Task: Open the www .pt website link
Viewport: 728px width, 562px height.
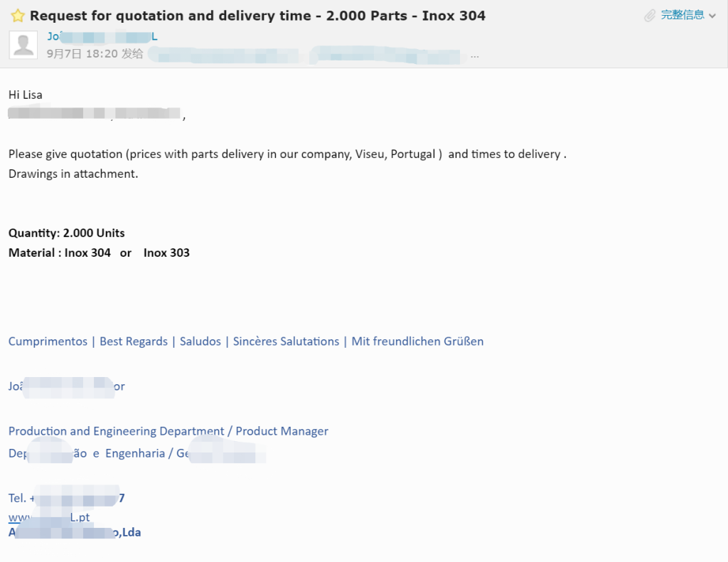Action: pos(49,517)
